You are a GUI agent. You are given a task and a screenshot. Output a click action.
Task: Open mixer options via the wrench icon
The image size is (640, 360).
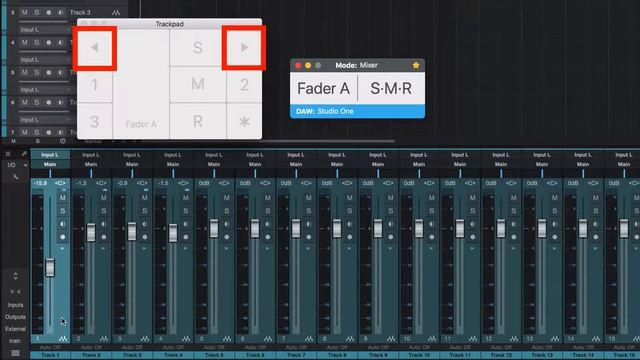(x=16, y=177)
